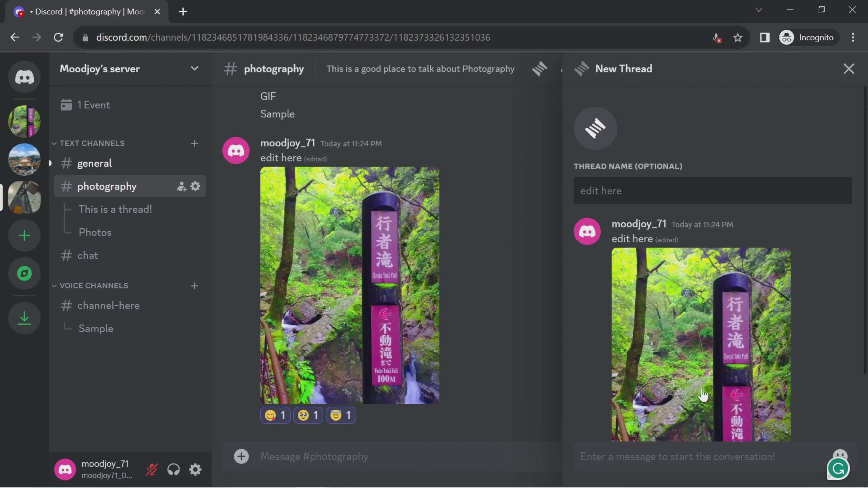Screen dimensions: 868x488
Task: Click the explore public servers icon
Action: click(24, 274)
